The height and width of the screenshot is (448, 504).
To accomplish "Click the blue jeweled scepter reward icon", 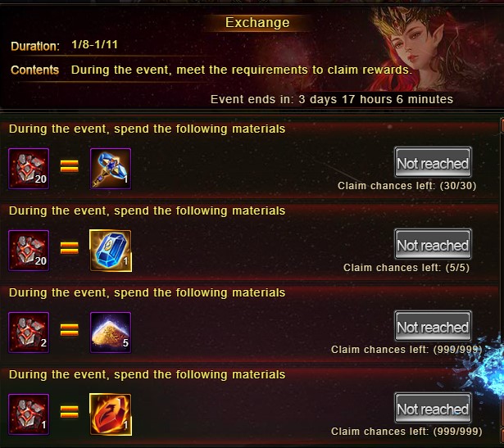I will click(111, 169).
